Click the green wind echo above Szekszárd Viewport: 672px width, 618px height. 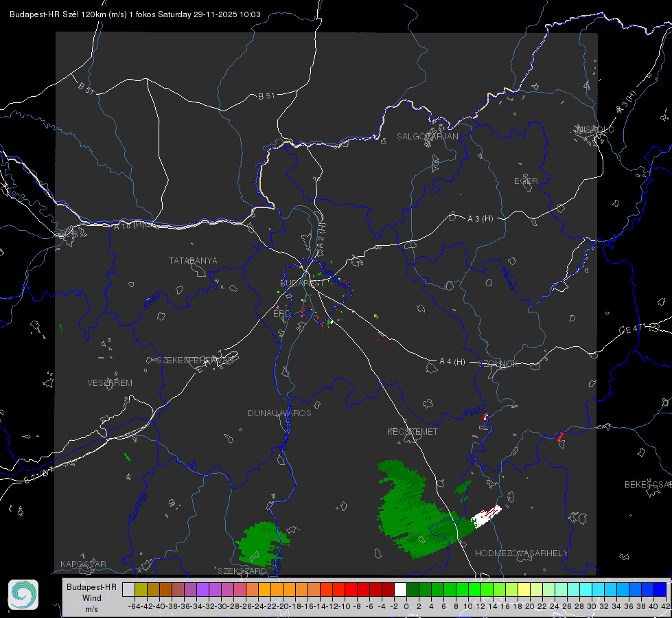click(262, 545)
